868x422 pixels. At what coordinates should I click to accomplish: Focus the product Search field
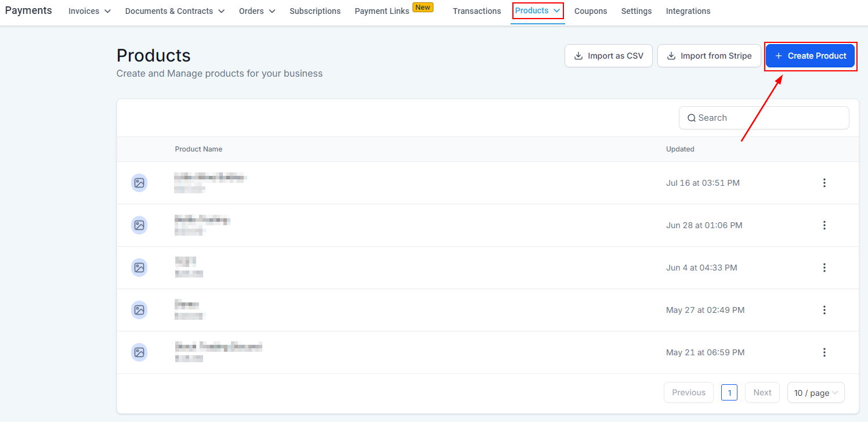coord(764,118)
